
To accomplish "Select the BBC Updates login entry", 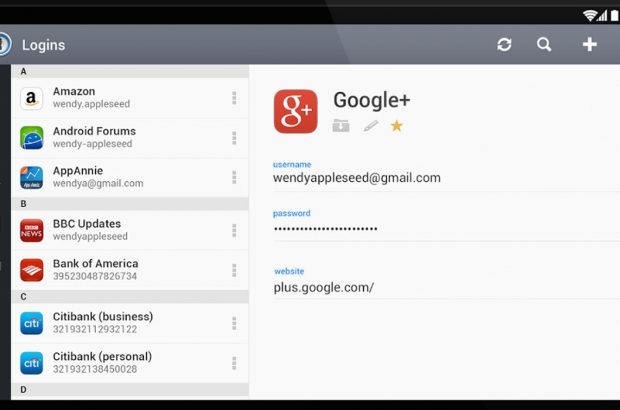I will pyautogui.click(x=130, y=231).
